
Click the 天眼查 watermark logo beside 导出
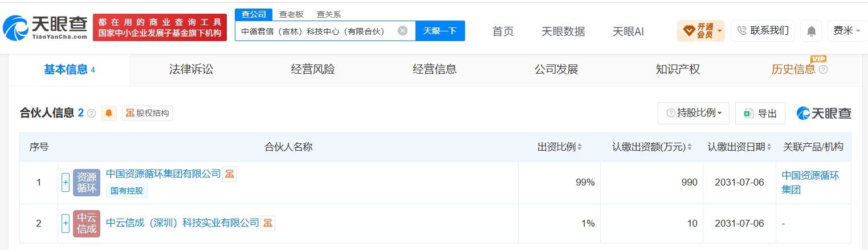point(824,113)
